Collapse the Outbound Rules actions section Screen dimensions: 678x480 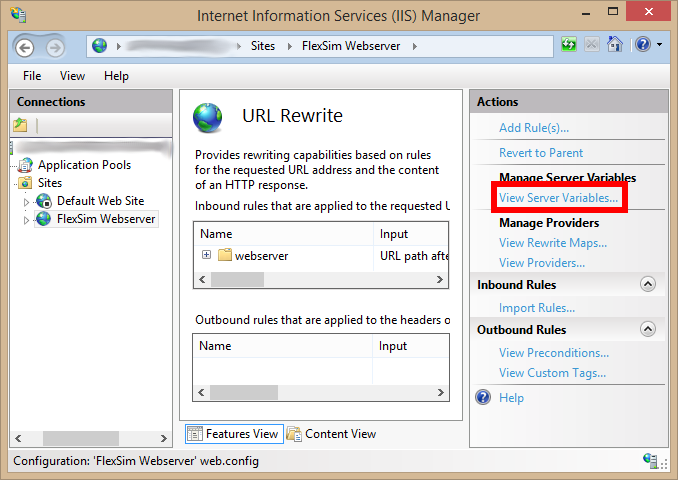(648, 330)
